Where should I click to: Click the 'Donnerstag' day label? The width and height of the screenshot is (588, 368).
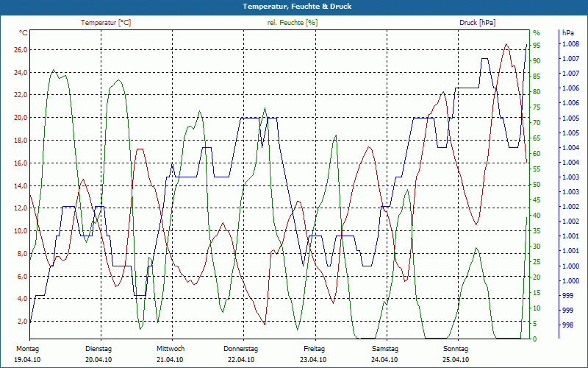tap(241, 349)
